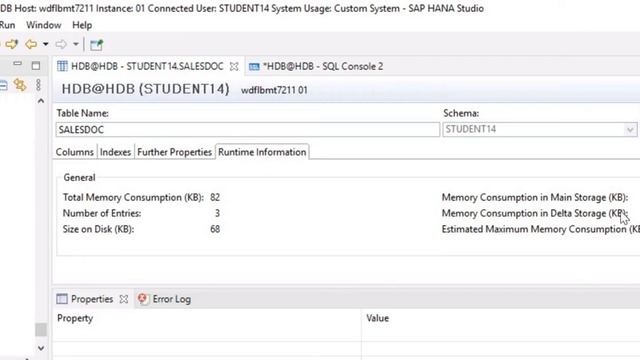The height and width of the screenshot is (360, 640).
Task: Switch to the Columns tab
Action: (x=75, y=152)
